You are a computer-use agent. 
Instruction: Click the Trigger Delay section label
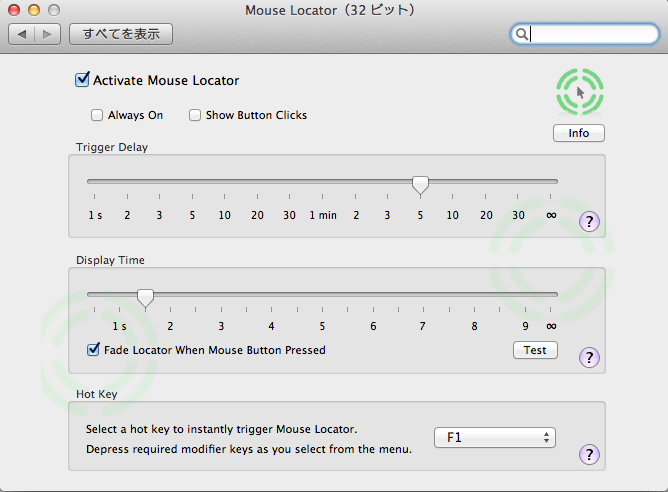[112, 147]
